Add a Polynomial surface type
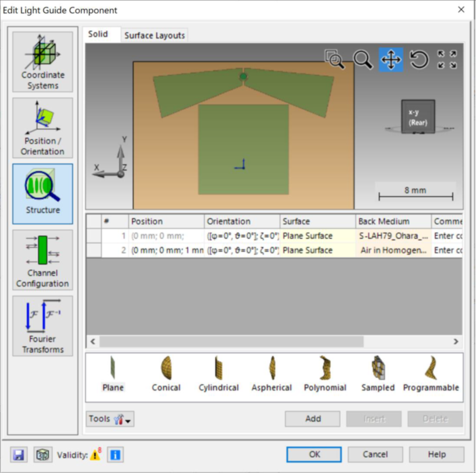Viewport: 476px width, 473px height. click(x=325, y=374)
